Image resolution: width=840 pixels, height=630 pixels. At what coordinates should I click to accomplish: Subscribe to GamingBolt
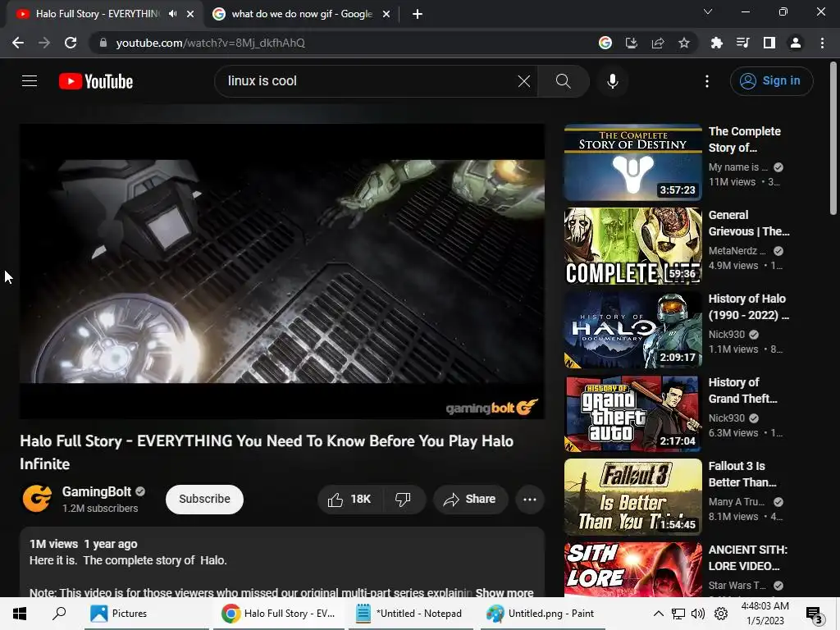pos(204,499)
